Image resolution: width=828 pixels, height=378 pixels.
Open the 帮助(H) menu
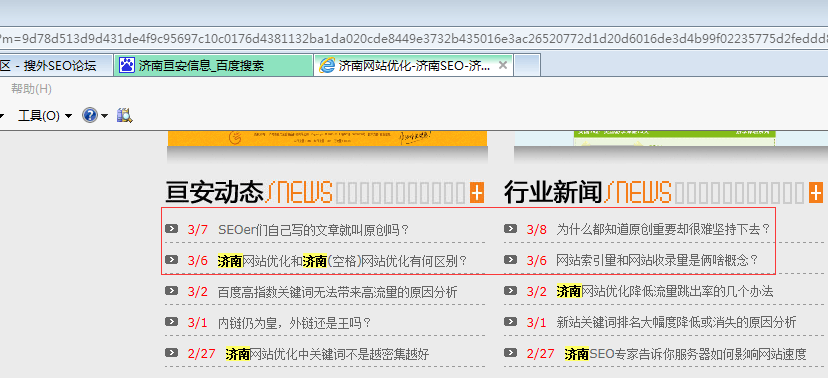pos(31,89)
